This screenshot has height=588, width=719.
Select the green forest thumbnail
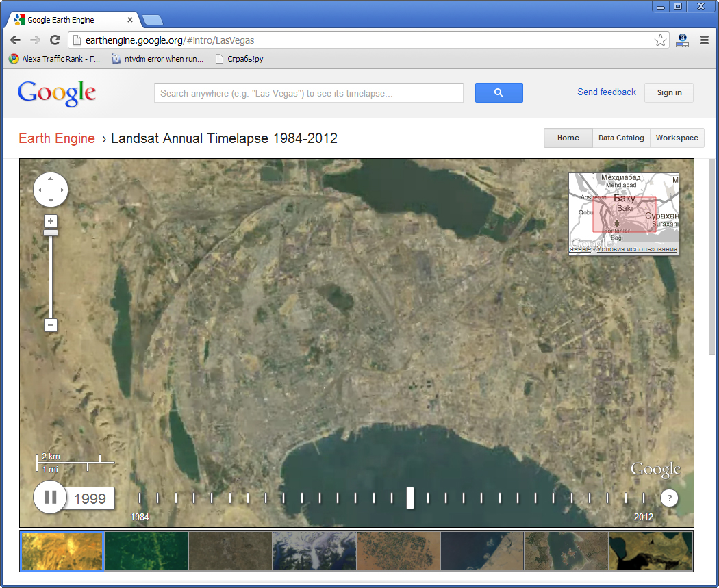point(147,551)
